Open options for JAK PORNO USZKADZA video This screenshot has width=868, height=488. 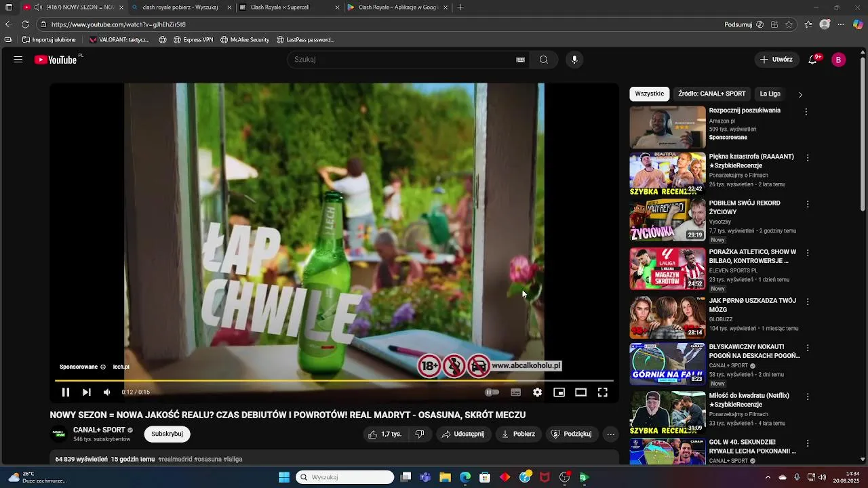[x=808, y=302]
